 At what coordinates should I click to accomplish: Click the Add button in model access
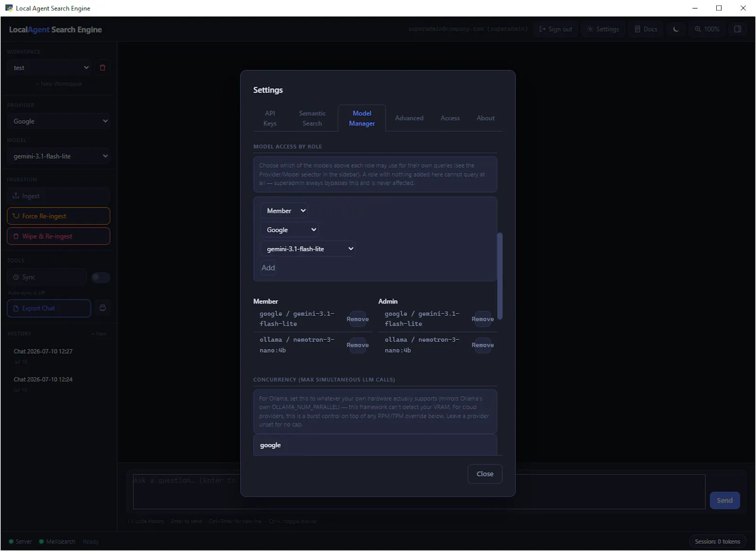pos(268,268)
